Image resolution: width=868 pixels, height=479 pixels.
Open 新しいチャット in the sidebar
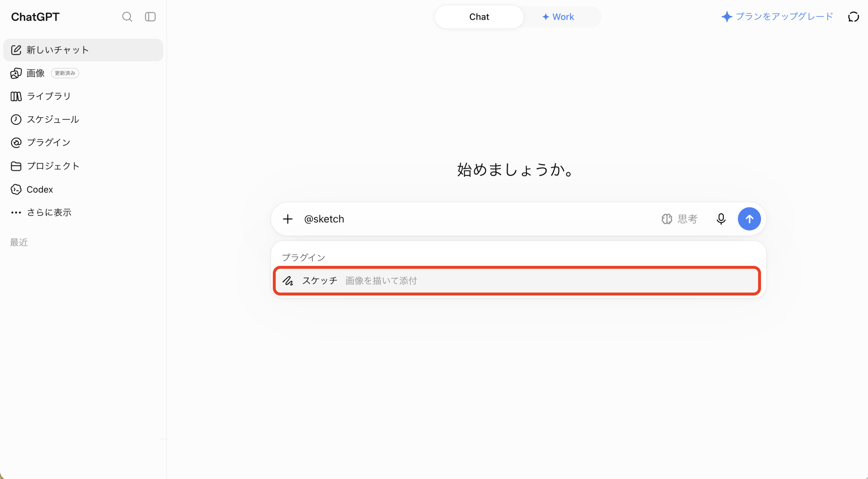83,50
